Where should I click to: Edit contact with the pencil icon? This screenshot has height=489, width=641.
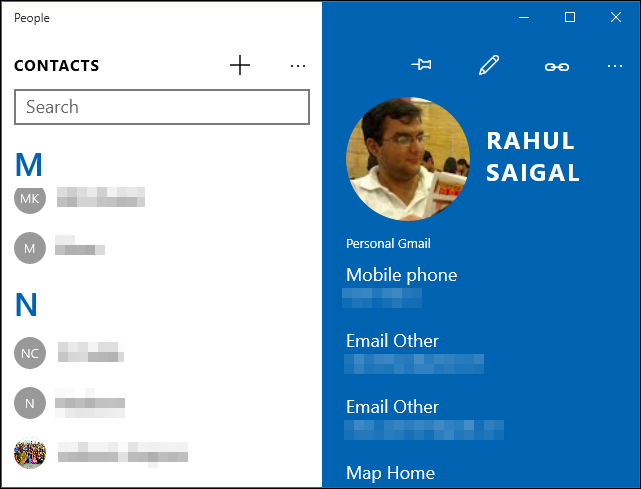(x=488, y=66)
